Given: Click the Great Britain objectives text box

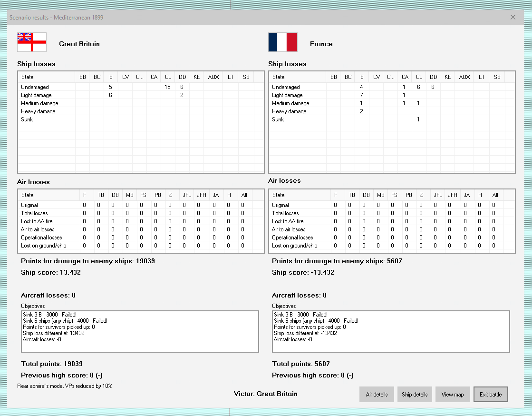Looking at the screenshot, I should coord(140,331).
